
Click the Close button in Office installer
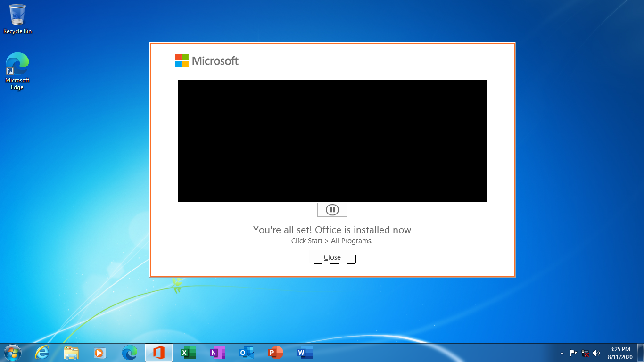(332, 257)
